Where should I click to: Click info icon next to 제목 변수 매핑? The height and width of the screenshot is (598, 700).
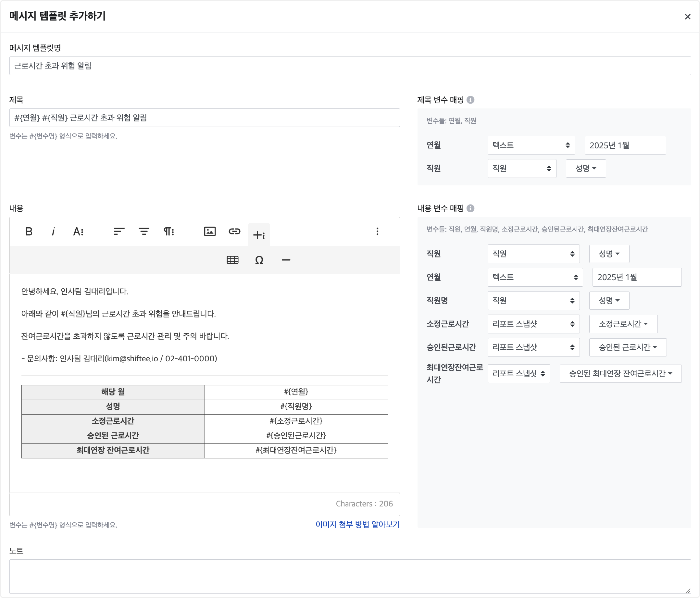(x=470, y=100)
